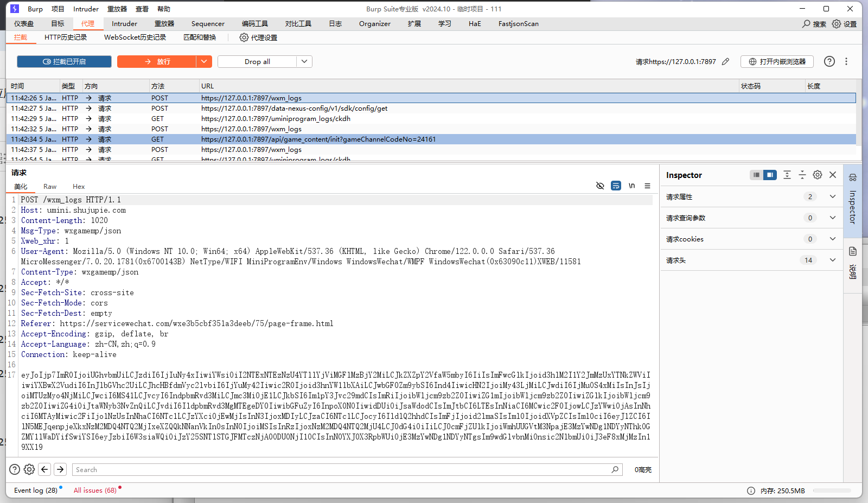Sort the table by the URL column
The width and height of the screenshot is (868, 503).
pyautogui.click(x=469, y=86)
